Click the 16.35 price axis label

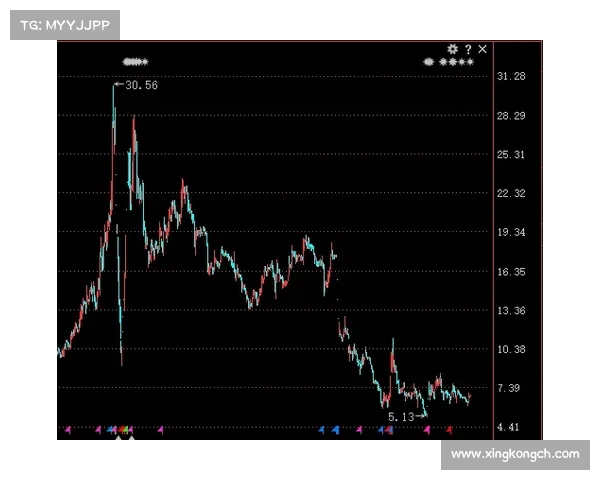coord(511,271)
